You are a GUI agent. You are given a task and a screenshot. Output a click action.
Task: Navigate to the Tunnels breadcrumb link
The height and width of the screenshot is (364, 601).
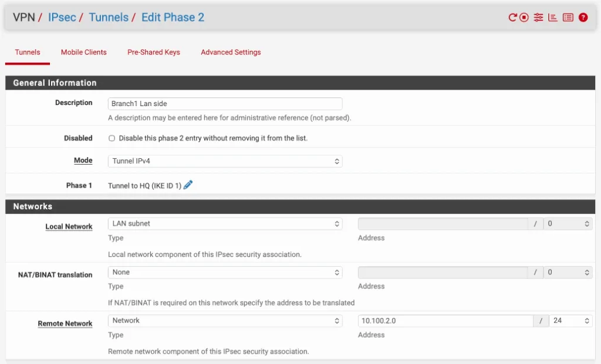pos(109,18)
